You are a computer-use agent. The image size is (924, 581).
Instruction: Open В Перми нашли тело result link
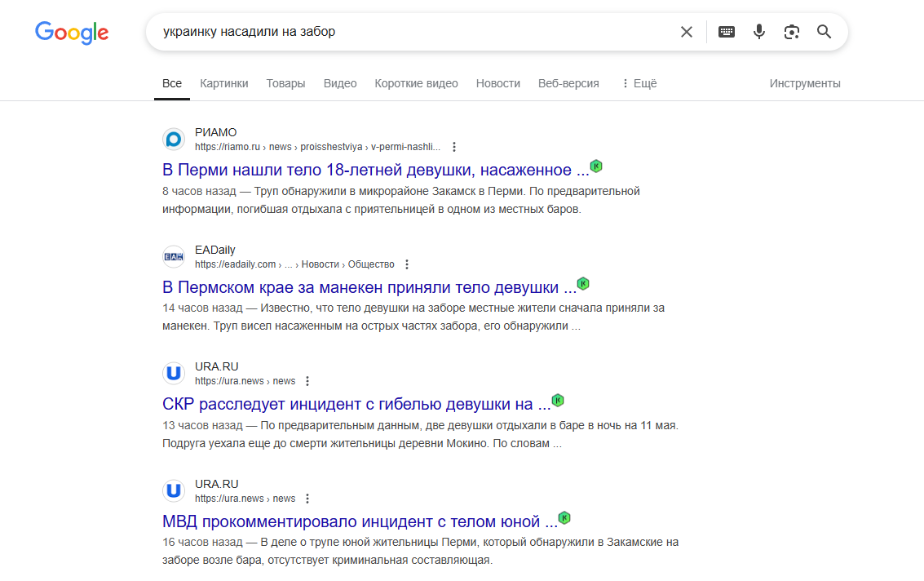click(x=376, y=170)
